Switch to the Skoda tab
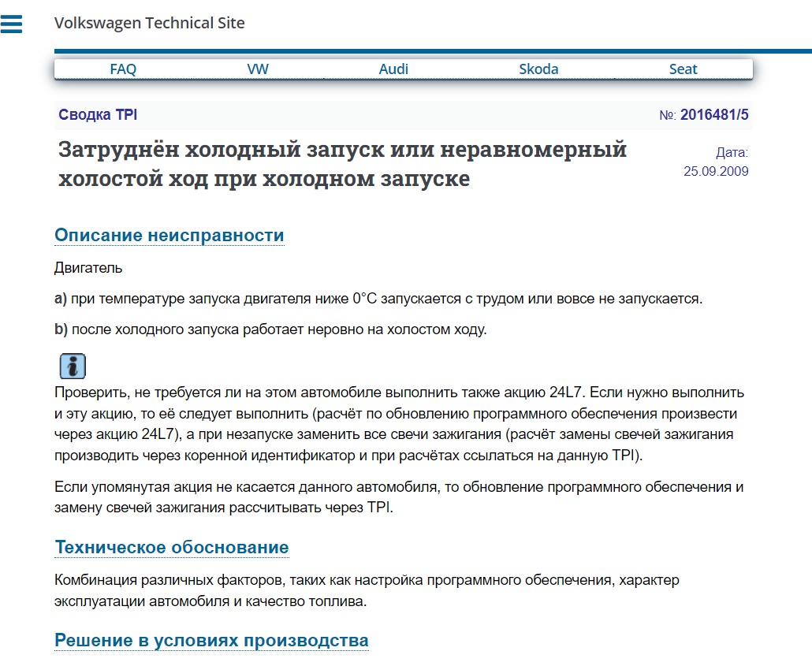Screen dimensions: 812x666 [538, 69]
